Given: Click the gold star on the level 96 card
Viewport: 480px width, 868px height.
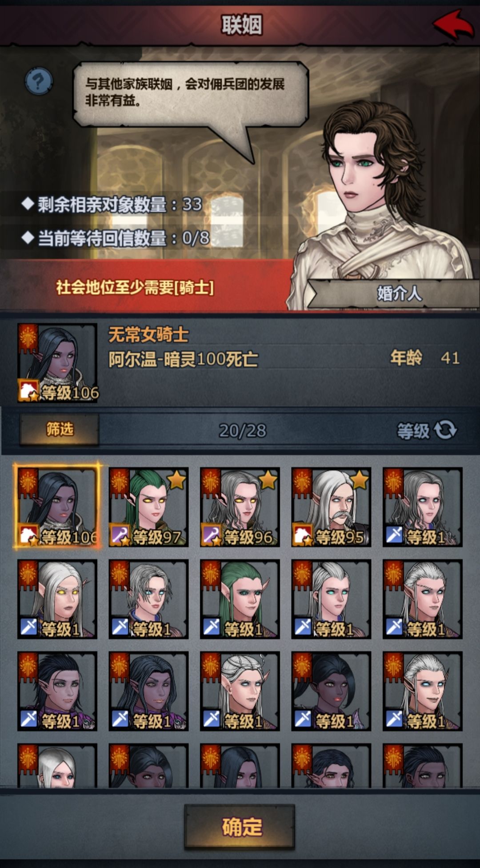Looking at the screenshot, I should click(268, 480).
